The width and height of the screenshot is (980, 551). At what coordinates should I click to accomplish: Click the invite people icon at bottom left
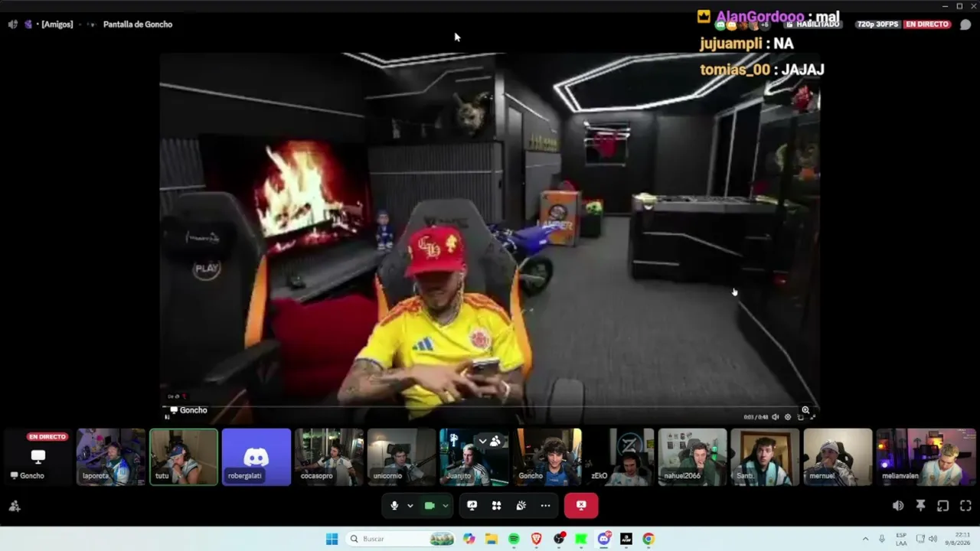(x=15, y=506)
